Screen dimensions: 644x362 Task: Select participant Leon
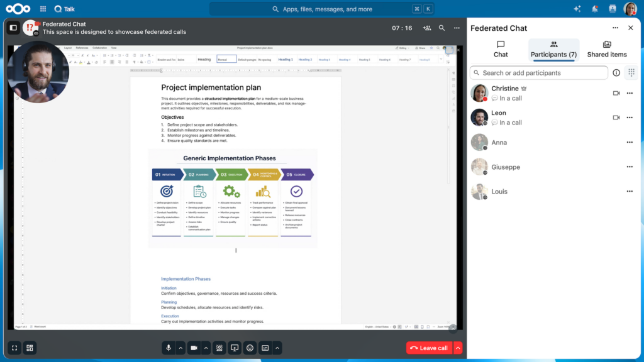[553, 118]
